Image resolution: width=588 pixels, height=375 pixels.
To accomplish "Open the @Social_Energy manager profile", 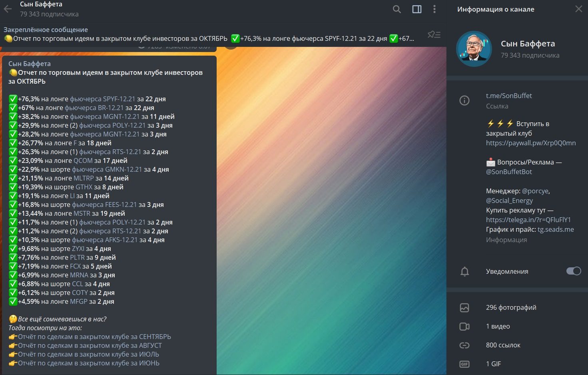I will coord(509,201).
